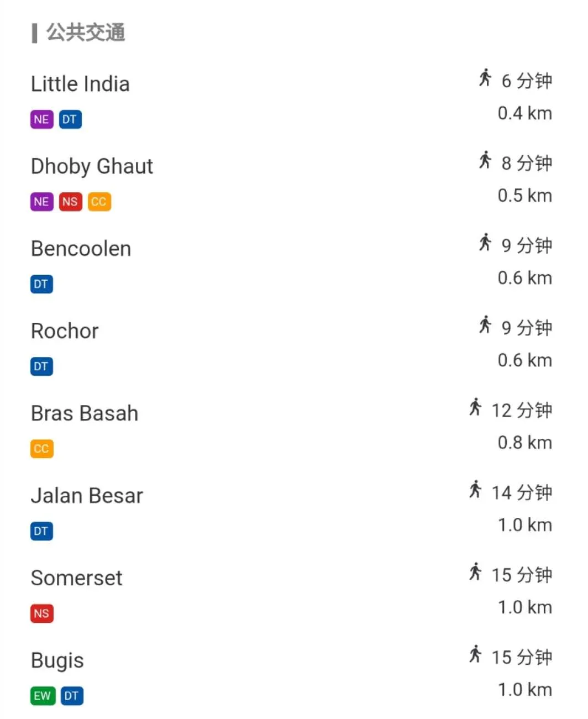Open the Dhoby Ghaut station entry
588x719 pixels.
pos(292,182)
